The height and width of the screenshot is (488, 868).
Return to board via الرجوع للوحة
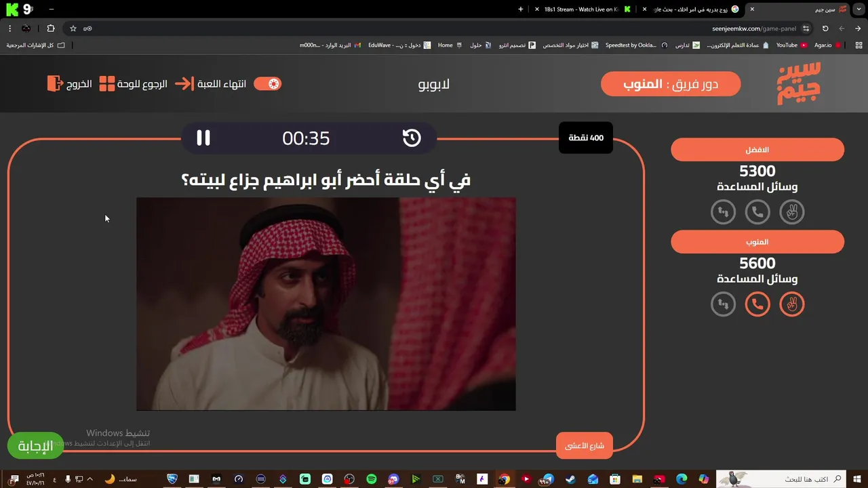(x=133, y=84)
